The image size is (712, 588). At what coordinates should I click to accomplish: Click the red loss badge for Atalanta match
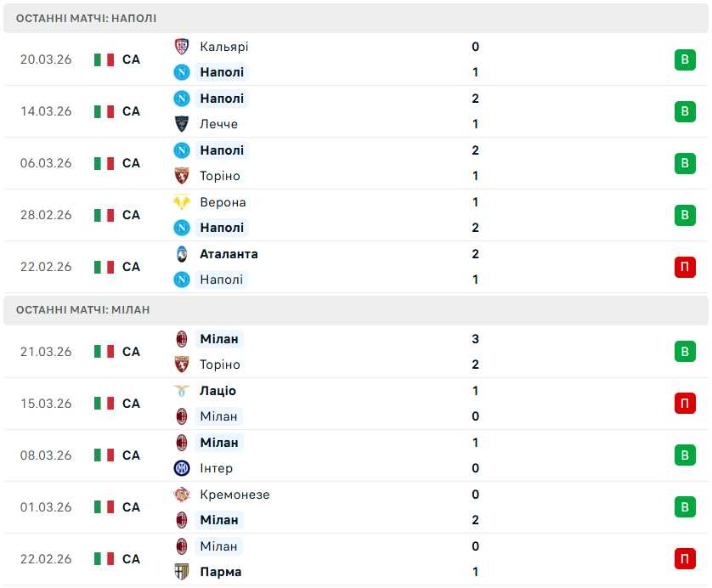tap(685, 267)
